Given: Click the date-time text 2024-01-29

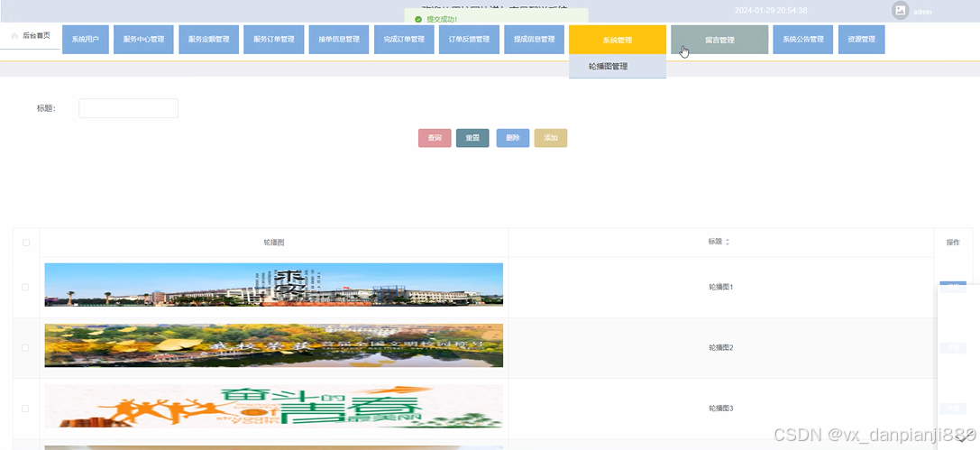Looking at the screenshot, I should [771, 11].
